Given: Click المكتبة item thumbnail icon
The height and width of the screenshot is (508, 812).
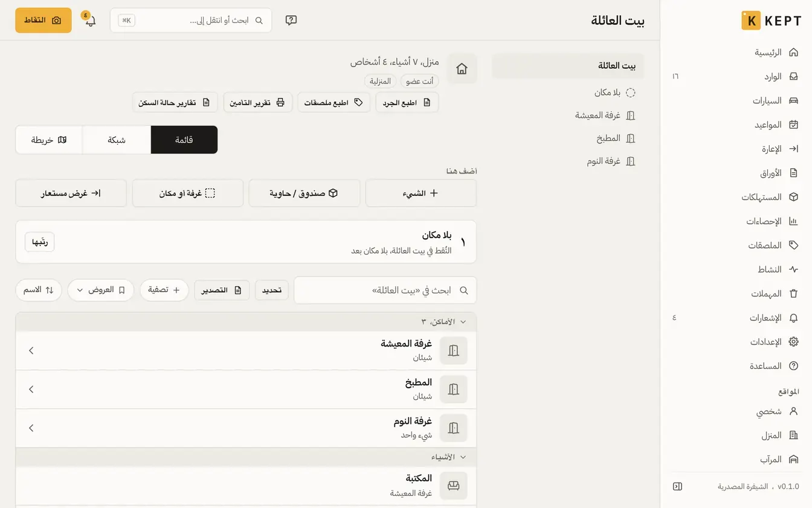Looking at the screenshot, I should pos(454,486).
